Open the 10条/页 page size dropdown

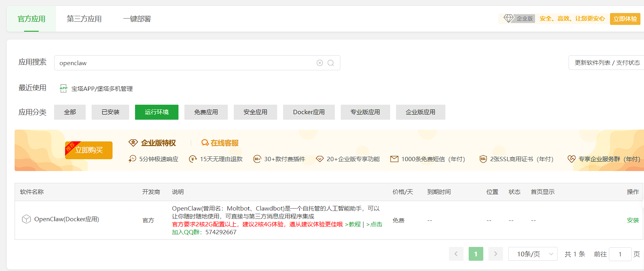click(x=532, y=254)
